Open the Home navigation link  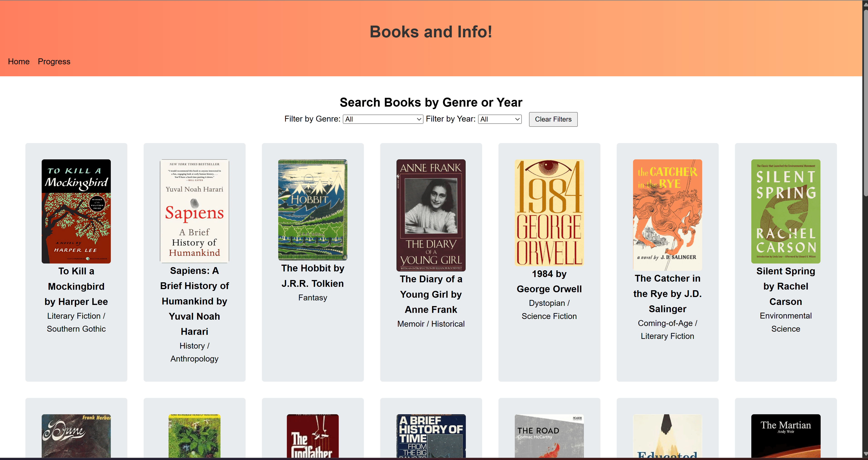pos(19,62)
